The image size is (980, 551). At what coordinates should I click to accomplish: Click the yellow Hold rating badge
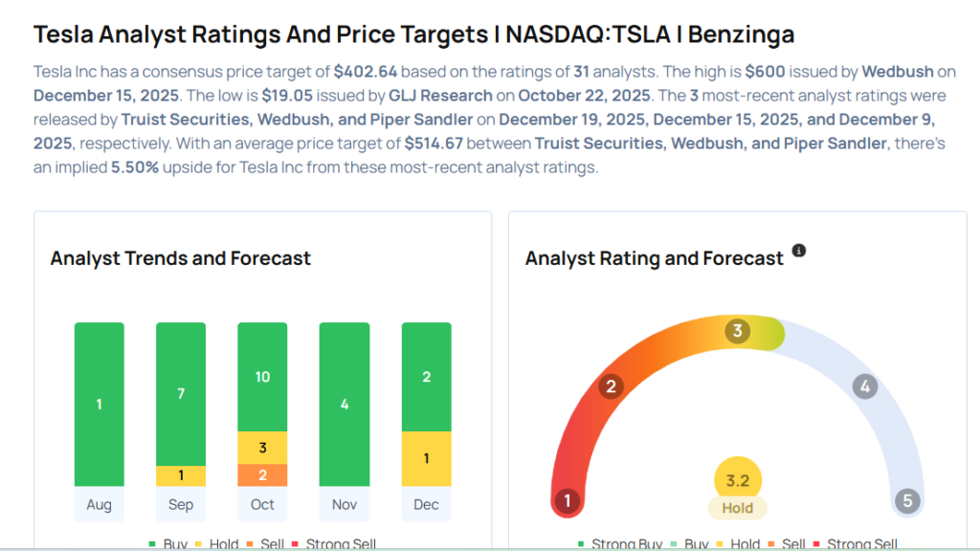(738, 508)
